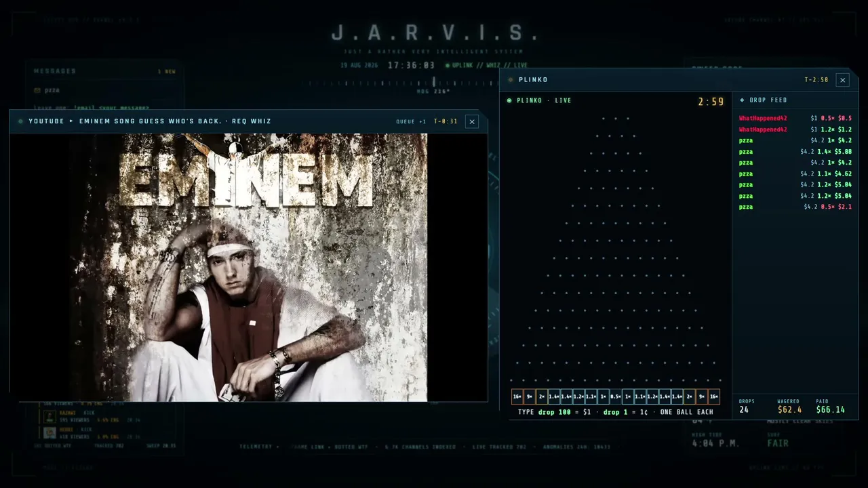This screenshot has width=868, height=488.
Task: Select the 0.5× multiplier slot on the Plinko board
Action: pos(616,396)
